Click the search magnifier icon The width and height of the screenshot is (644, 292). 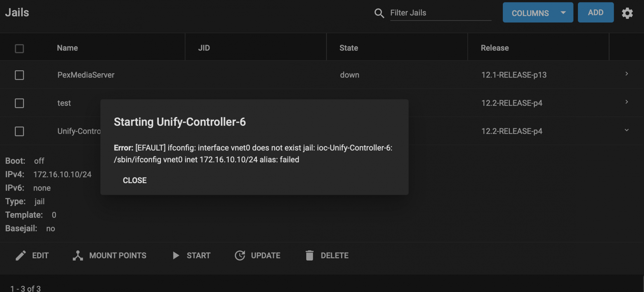pos(379,13)
